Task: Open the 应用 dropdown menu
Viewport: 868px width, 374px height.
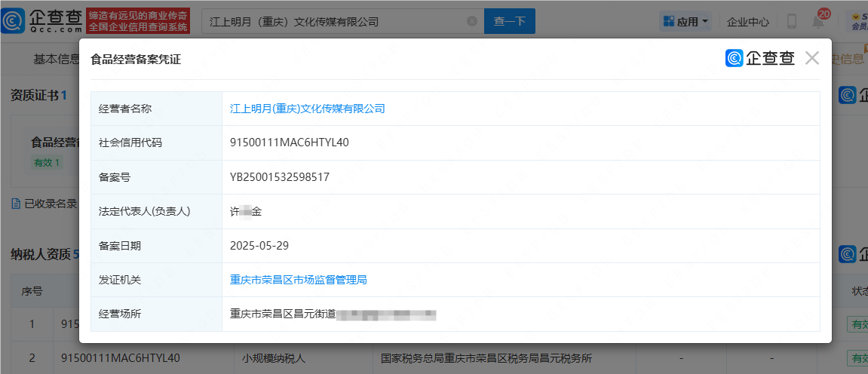Action: (x=686, y=22)
